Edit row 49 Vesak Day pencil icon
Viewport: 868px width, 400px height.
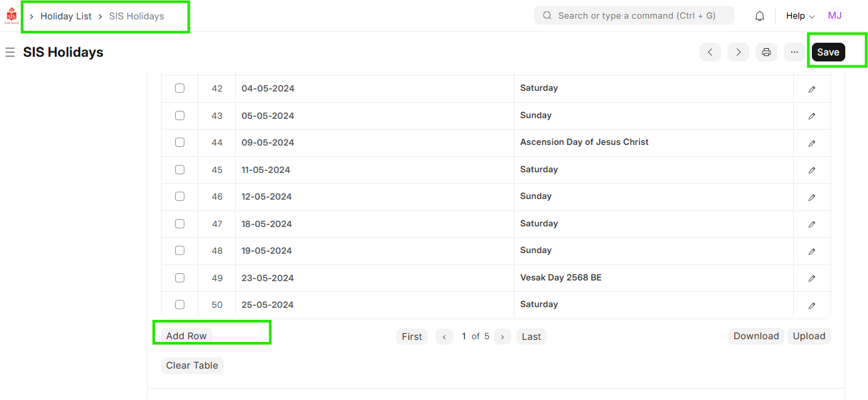click(812, 278)
